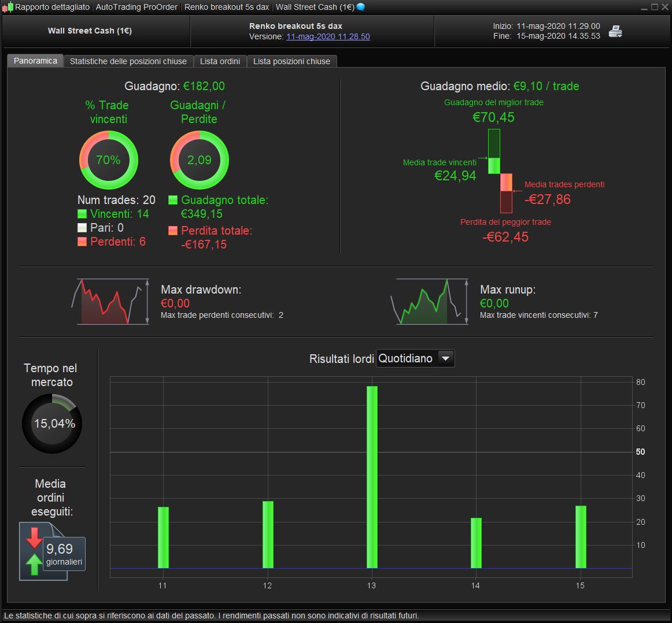Click the green Vincenti legend square
The image size is (672, 623).
tap(82, 214)
